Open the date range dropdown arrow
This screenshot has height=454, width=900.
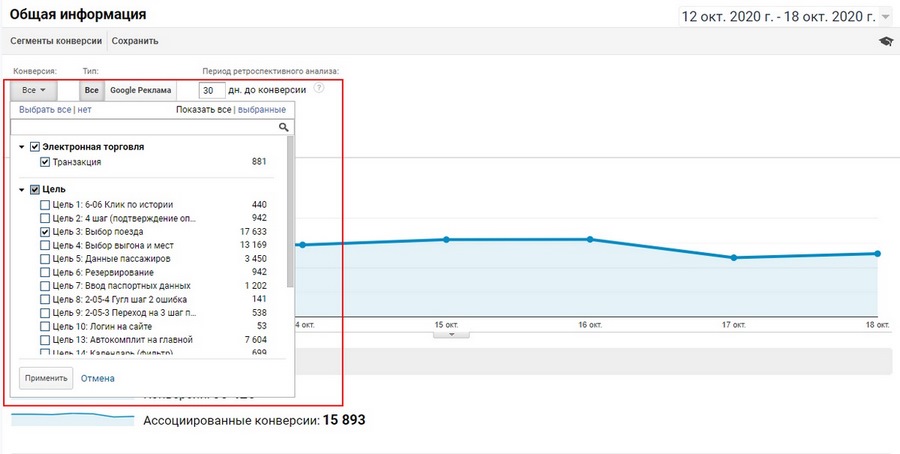point(885,17)
